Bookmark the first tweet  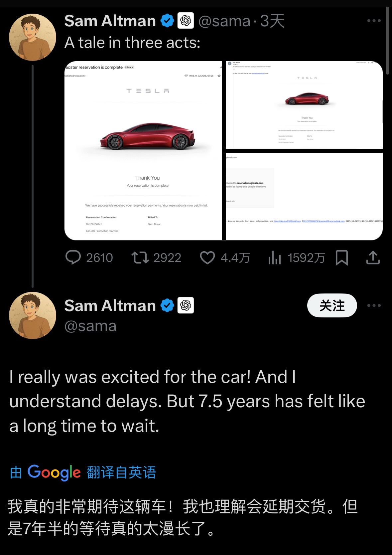click(342, 258)
